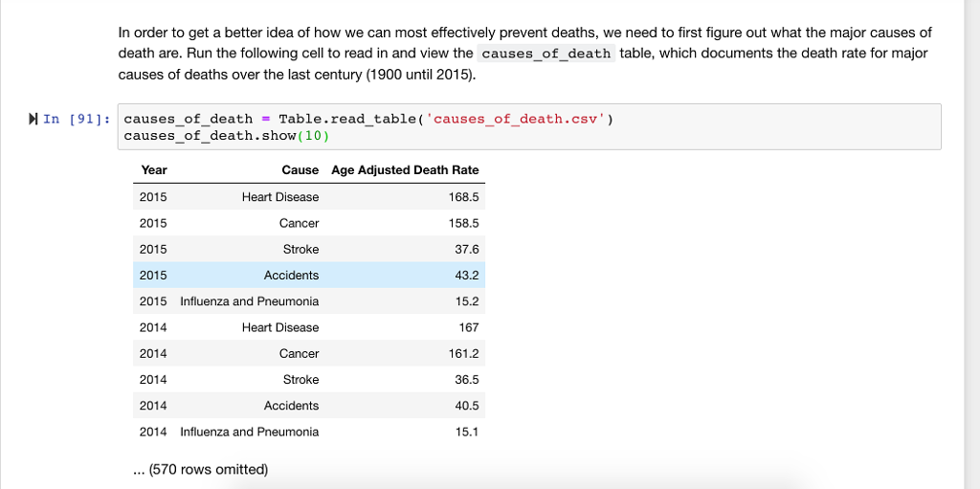Viewport: 980px width, 489px height.
Task: Click the causes_of_death.show(10) code line
Action: (x=226, y=136)
